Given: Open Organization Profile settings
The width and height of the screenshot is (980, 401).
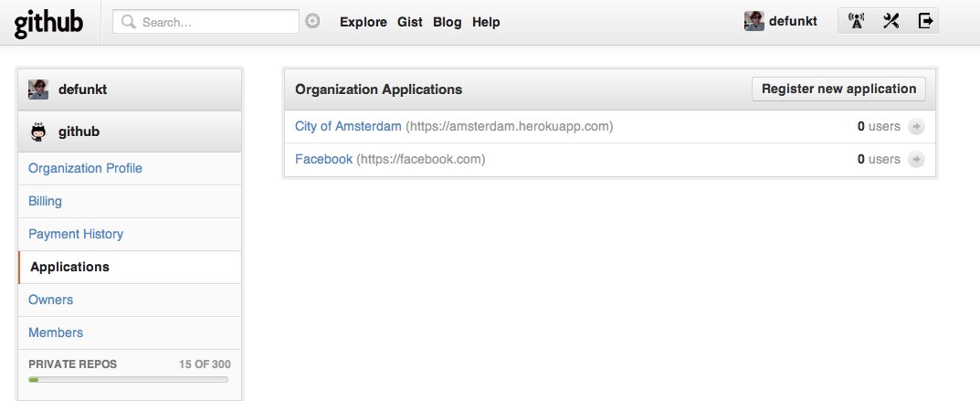Looking at the screenshot, I should (x=85, y=168).
